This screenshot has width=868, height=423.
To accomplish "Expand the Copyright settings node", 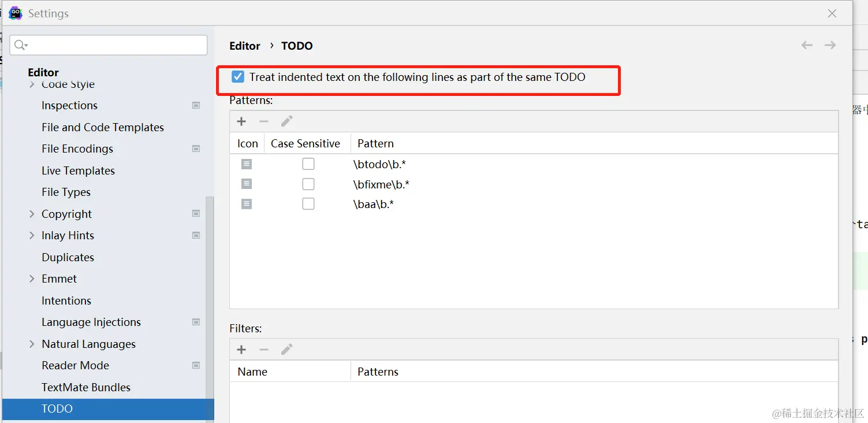I will [x=32, y=214].
